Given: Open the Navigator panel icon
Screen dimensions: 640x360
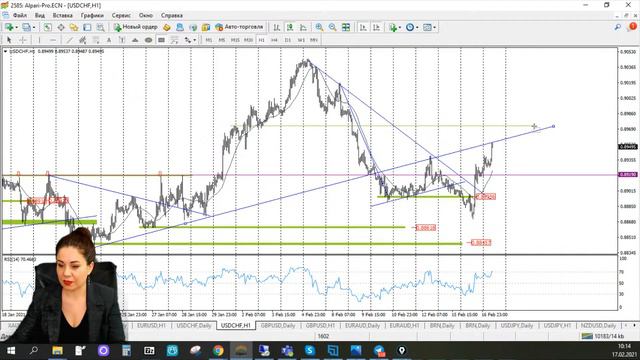Looking at the screenshot, I should click(x=74, y=27).
